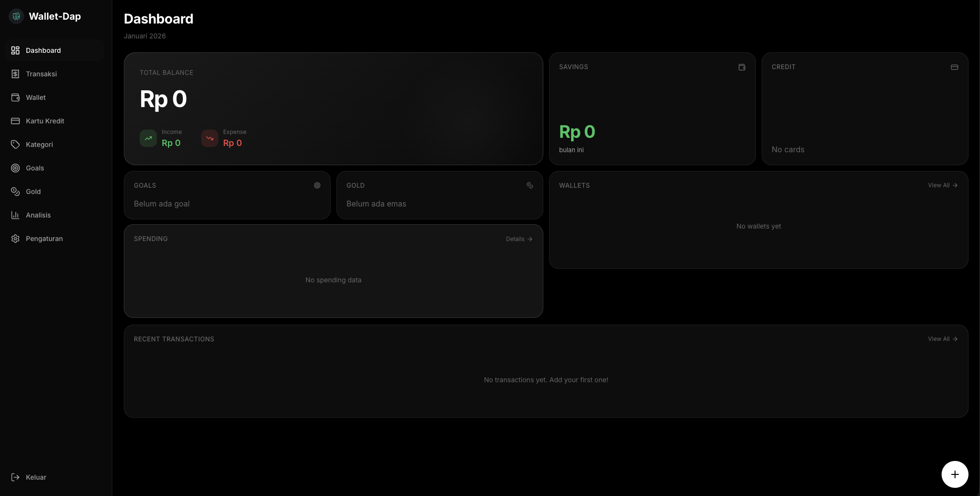The image size is (980, 496).
Task: Click View All for Recent Transactions
Action: click(x=942, y=339)
